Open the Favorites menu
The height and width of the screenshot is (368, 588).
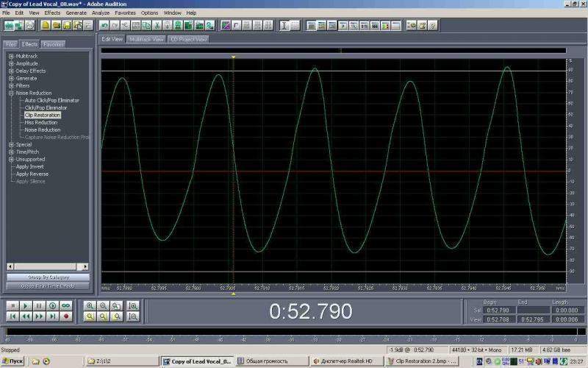pos(125,13)
